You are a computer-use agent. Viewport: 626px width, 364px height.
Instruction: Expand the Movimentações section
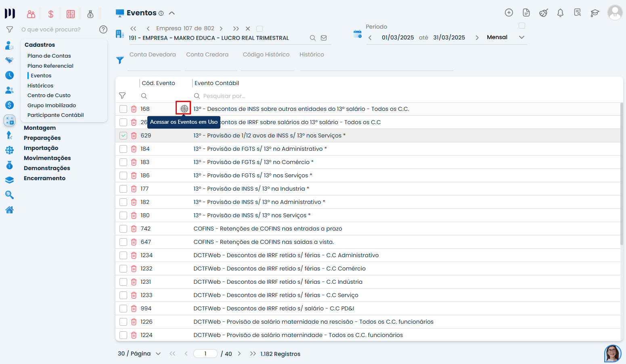tap(47, 158)
